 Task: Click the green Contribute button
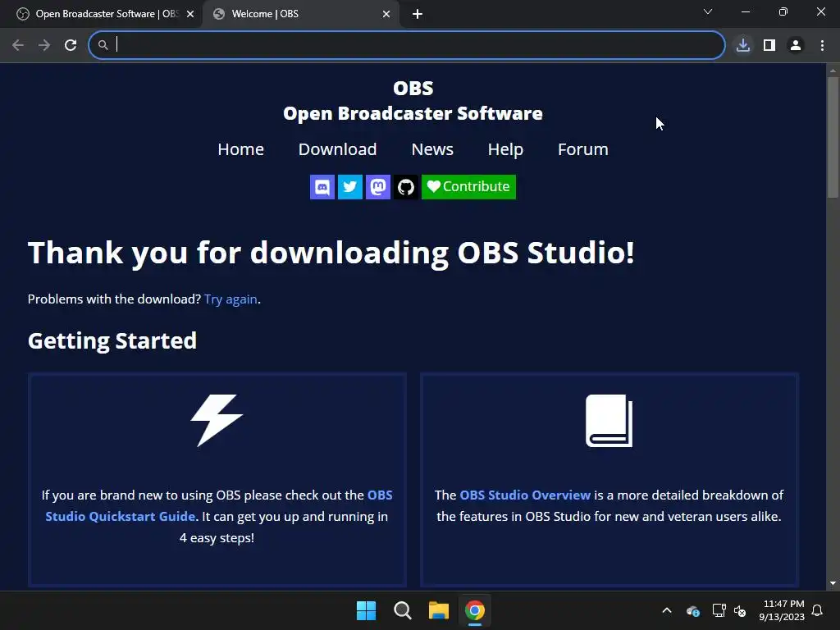tap(468, 187)
